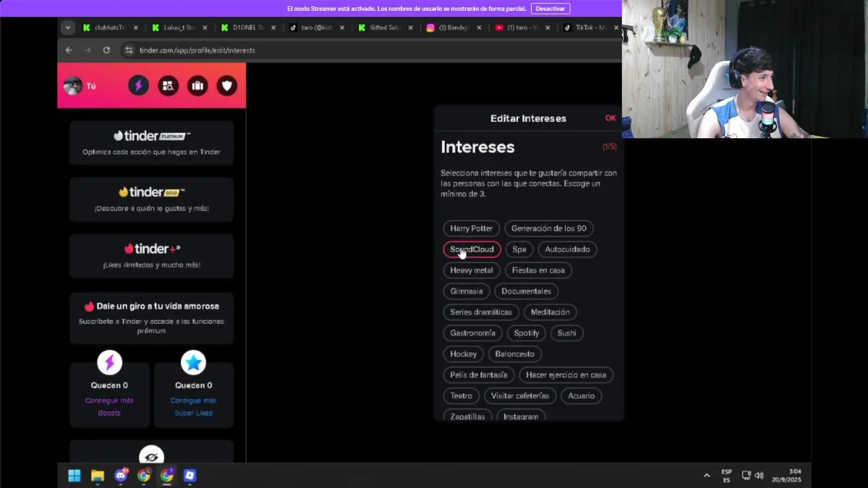Toggle the Generación de los 90 interest
Image resolution: width=868 pixels, height=488 pixels.
point(549,228)
